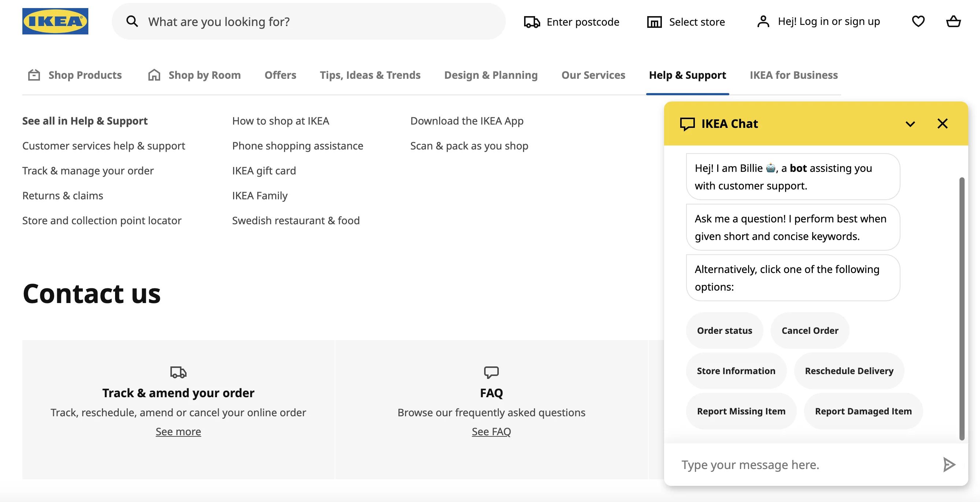Open the Offers menu item
Image resolution: width=980 pixels, height=502 pixels.
pyautogui.click(x=280, y=75)
